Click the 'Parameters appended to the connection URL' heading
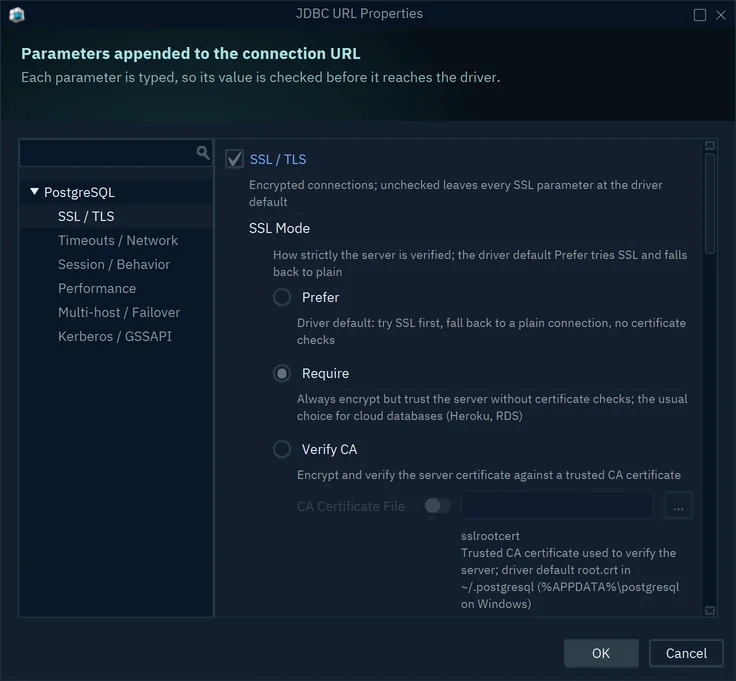Screen dimensions: 736x681 (191, 54)
